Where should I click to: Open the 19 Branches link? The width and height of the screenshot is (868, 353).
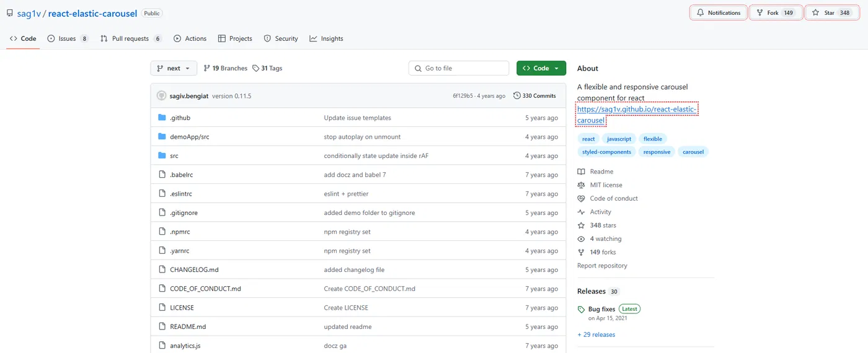tap(226, 68)
